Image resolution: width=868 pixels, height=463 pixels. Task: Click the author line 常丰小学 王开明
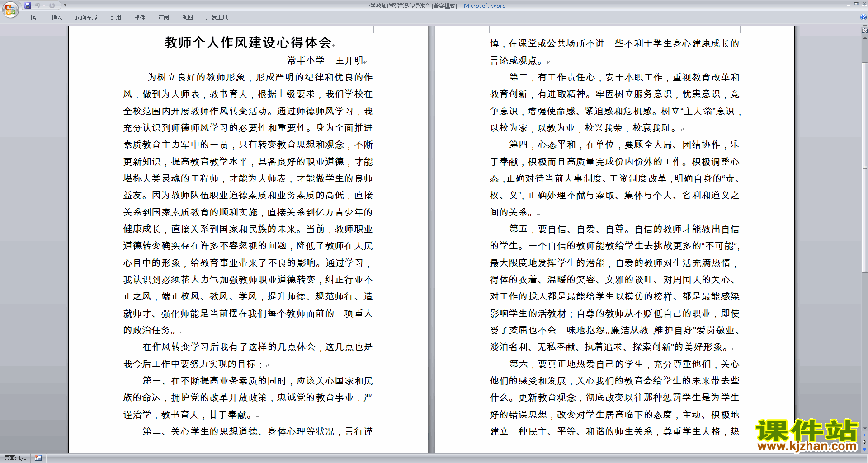(325, 61)
